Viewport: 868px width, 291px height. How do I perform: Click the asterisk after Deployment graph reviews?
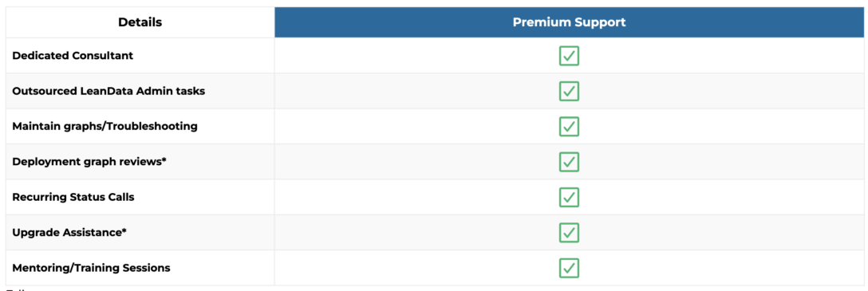tap(164, 160)
